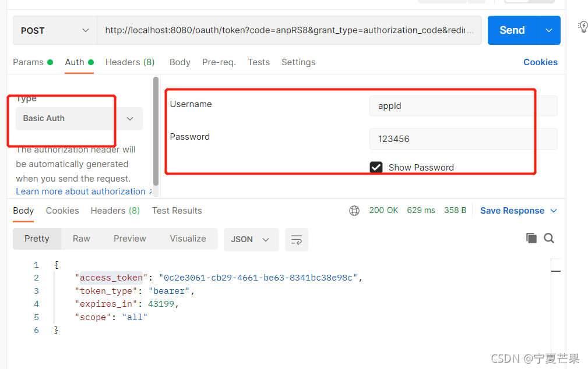Click Learn more about authorization link

(x=83, y=191)
